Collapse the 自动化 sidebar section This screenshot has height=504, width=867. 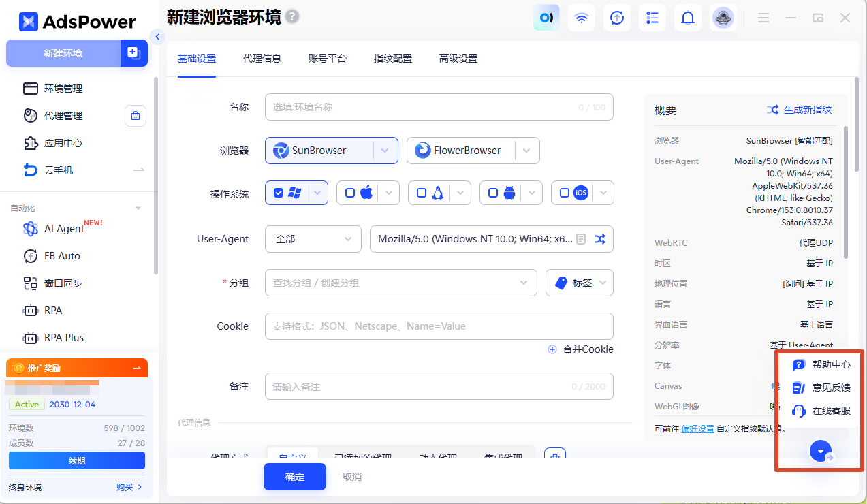click(x=138, y=208)
